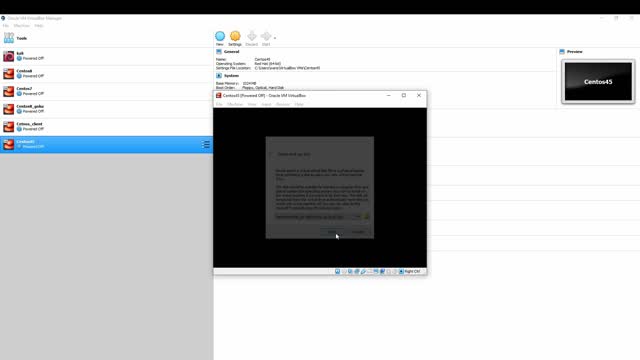Click the Centos7 machine's red hat icon
The width and height of the screenshot is (640, 360).
[x=9, y=91]
